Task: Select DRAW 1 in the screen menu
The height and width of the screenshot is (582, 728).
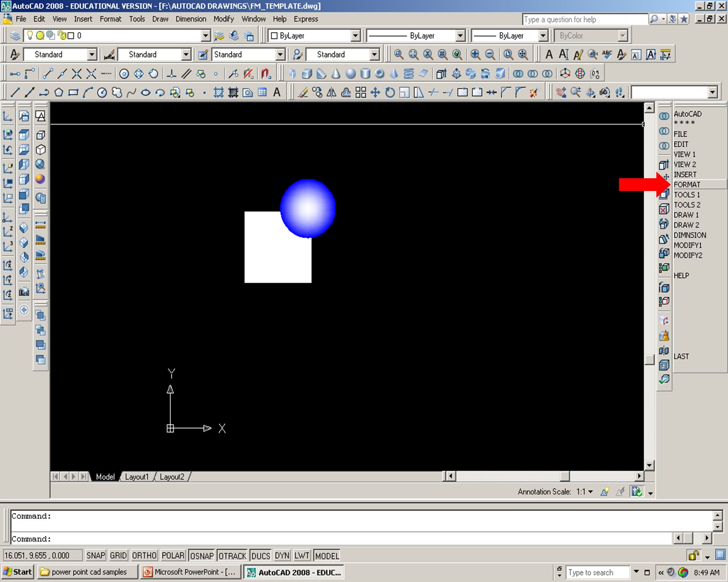Action: (686, 215)
